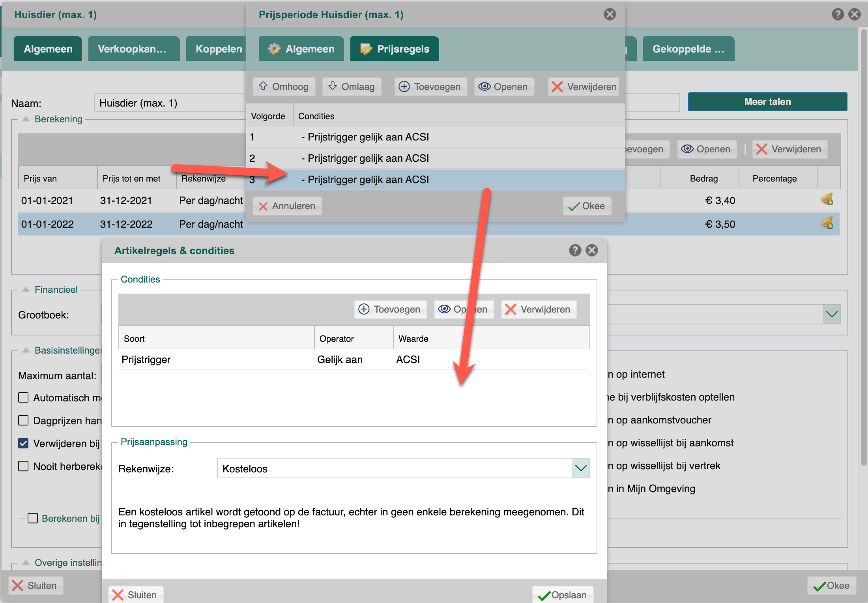The height and width of the screenshot is (603, 868).
Task: Open the Grootboek dropdown arrow
Action: (x=832, y=315)
